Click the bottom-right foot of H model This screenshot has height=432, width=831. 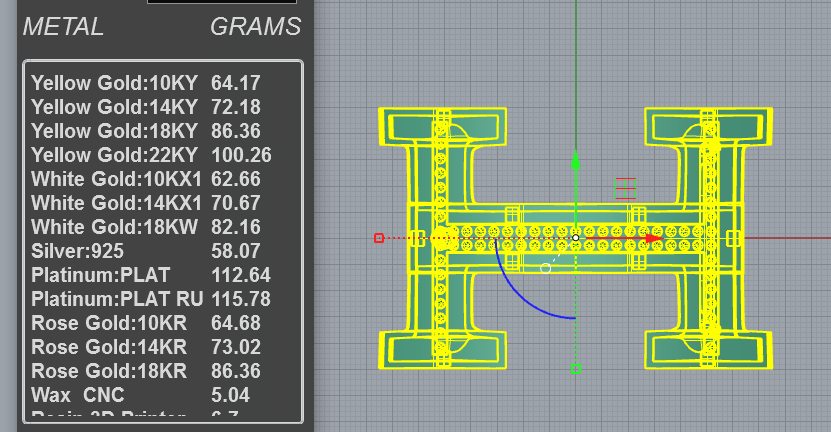pos(709,349)
